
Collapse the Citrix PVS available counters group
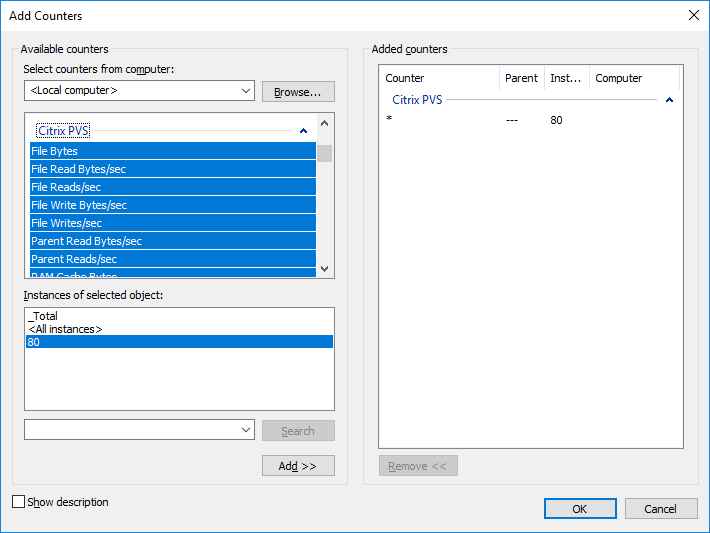click(302, 131)
